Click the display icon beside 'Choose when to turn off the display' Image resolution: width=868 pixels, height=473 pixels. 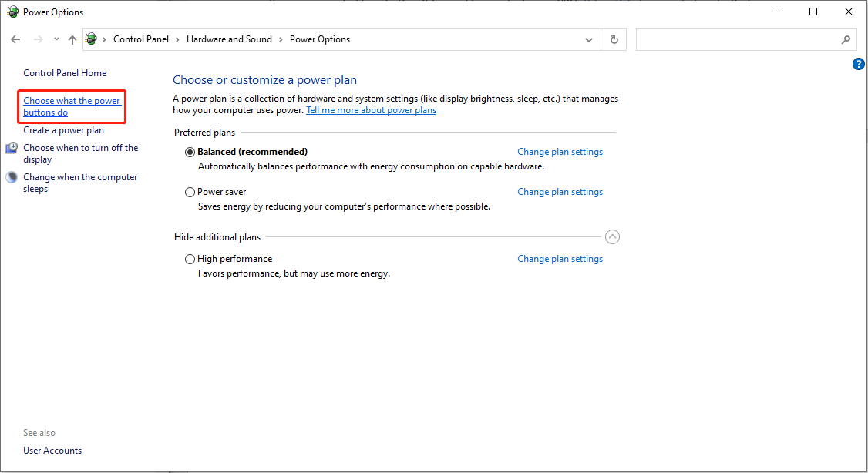[11, 147]
